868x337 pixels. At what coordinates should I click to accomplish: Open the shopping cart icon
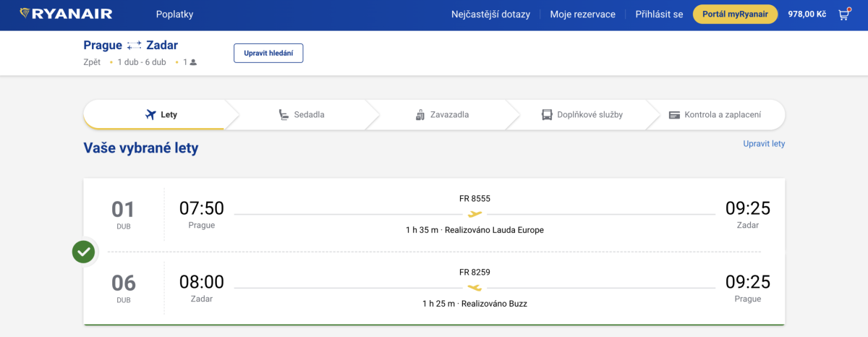[x=843, y=14]
